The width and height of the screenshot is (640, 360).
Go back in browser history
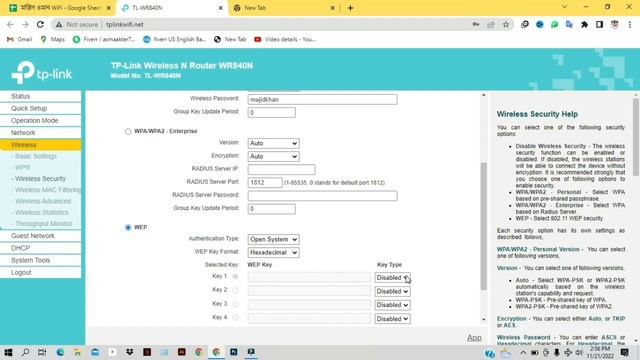tap(10, 24)
